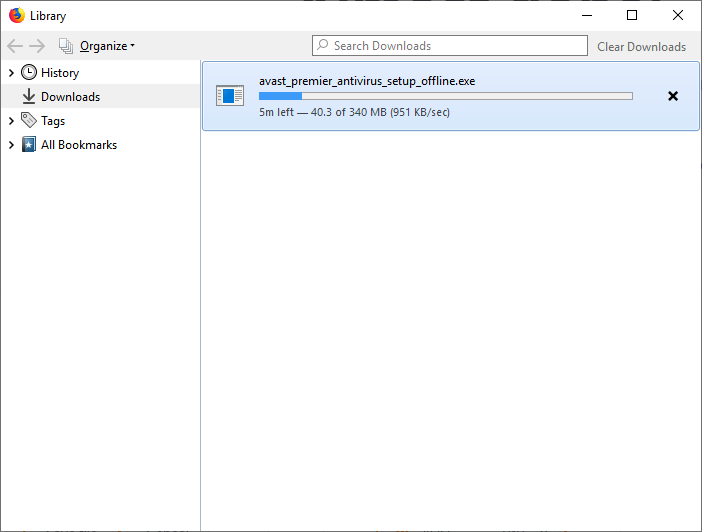Click avast_premier_antivirus_setup_offline.exe filename
Viewport: 702px width, 532px height.
tap(367, 81)
